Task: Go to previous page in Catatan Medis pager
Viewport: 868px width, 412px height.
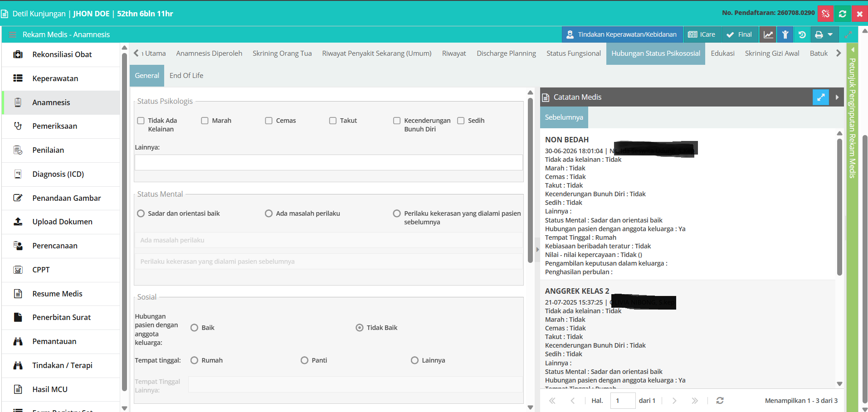Action: 572,401
